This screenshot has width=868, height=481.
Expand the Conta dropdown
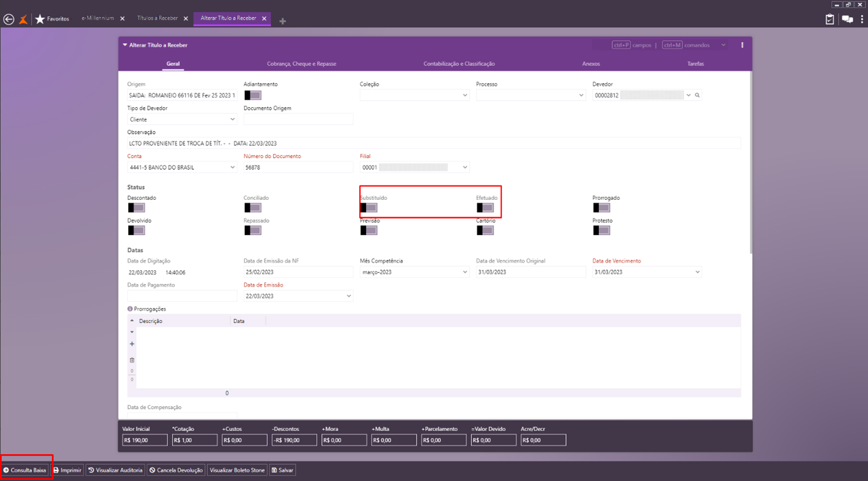tap(232, 167)
